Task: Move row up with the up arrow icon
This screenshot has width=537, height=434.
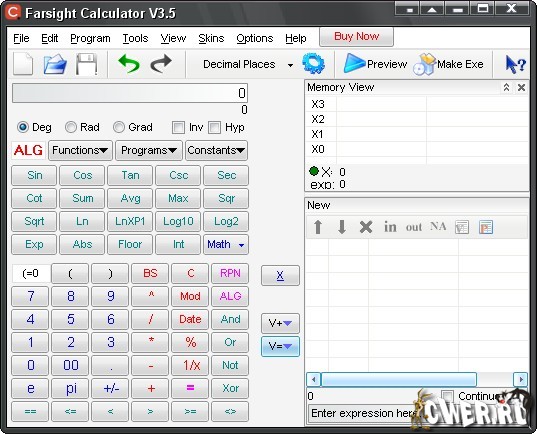Action: (x=318, y=227)
